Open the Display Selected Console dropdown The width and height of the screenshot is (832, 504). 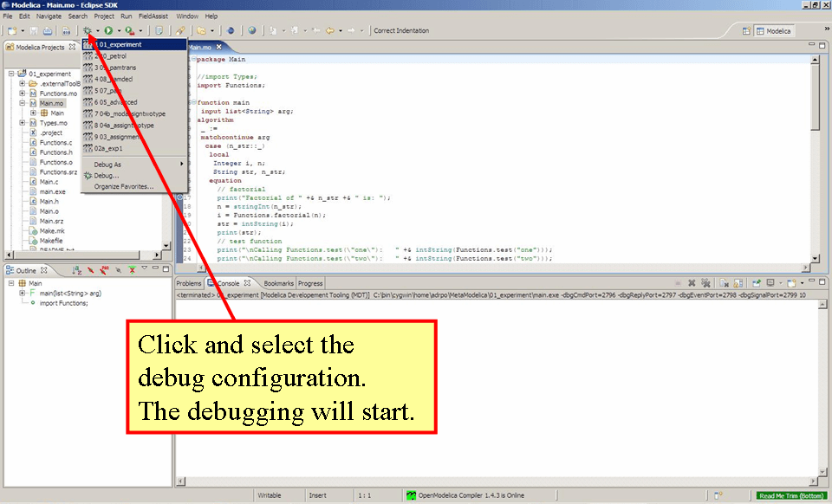point(781,283)
